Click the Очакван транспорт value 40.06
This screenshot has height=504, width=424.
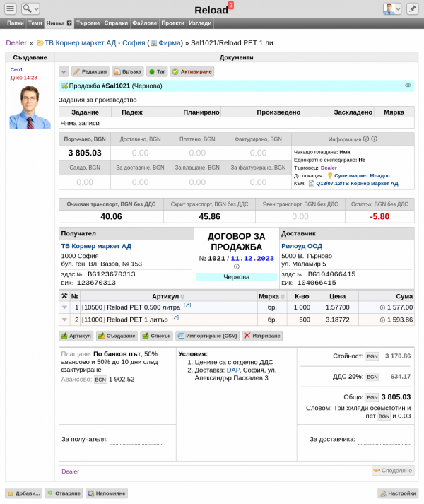coord(111,216)
